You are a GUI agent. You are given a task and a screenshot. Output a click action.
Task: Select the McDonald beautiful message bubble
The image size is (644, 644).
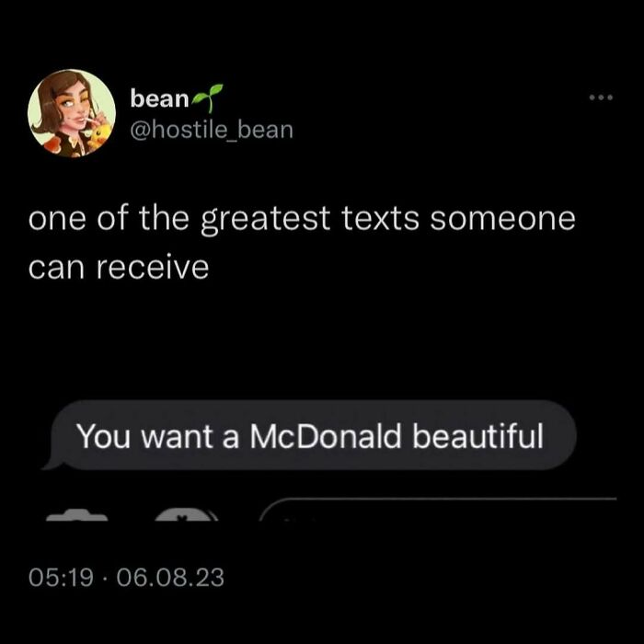[310, 435]
